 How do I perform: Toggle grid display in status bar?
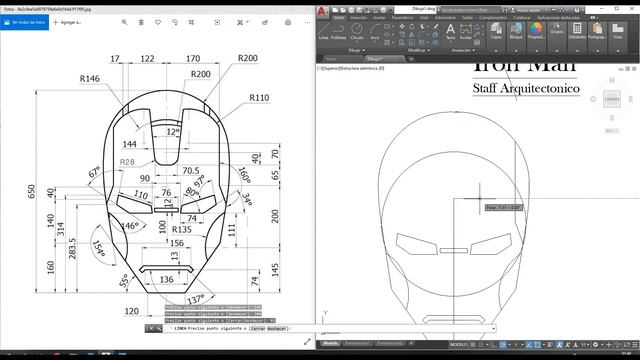click(x=473, y=345)
